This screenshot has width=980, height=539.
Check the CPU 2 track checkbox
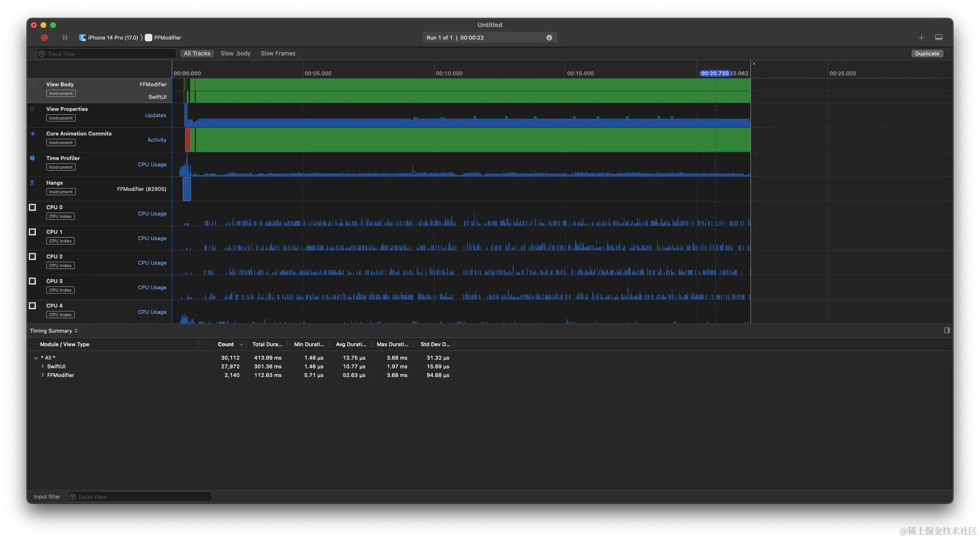coord(32,256)
